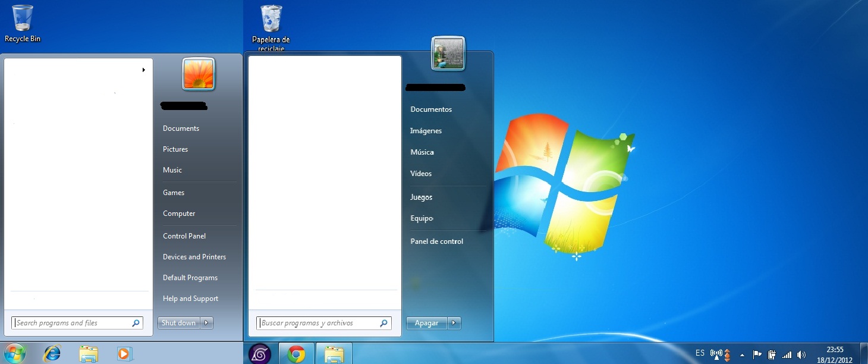Open Vídeos in the Spanish start menu
The width and height of the screenshot is (868, 364).
[421, 174]
